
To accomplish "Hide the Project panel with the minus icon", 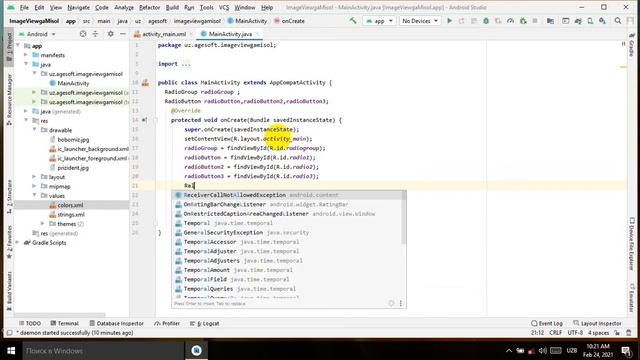I will [123, 34].
